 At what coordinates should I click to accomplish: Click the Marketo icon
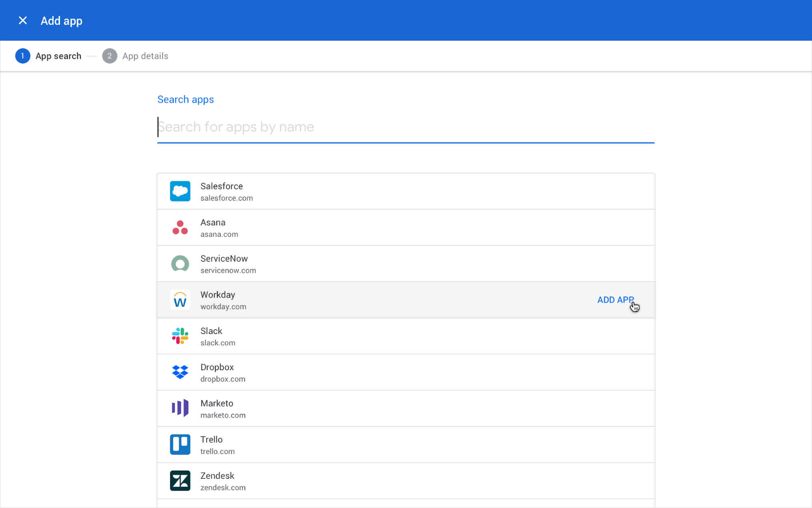[x=180, y=408]
